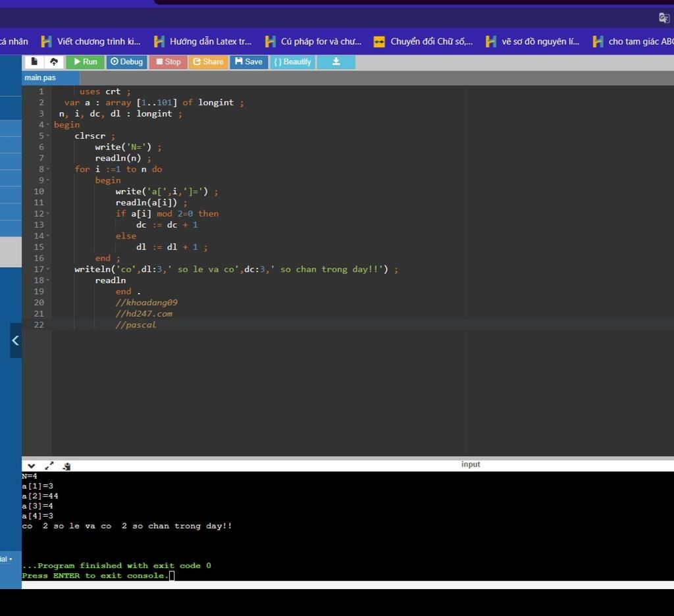The width and height of the screenshot is (674, 616).
Task: Place cursor on 'uses crt' line
Action: click(105, 91)
